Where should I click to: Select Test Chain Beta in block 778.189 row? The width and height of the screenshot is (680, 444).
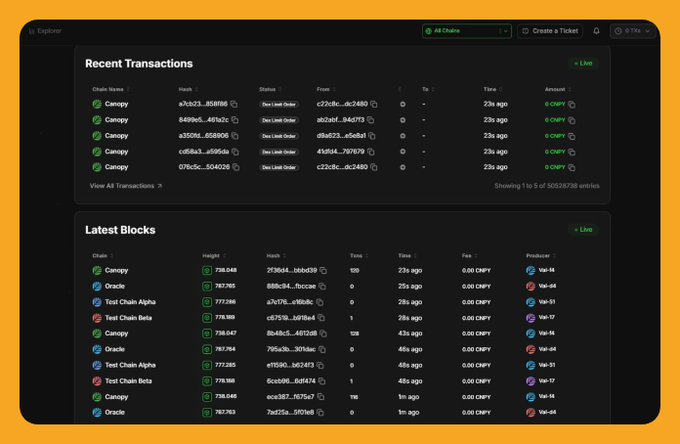[122, 318]
